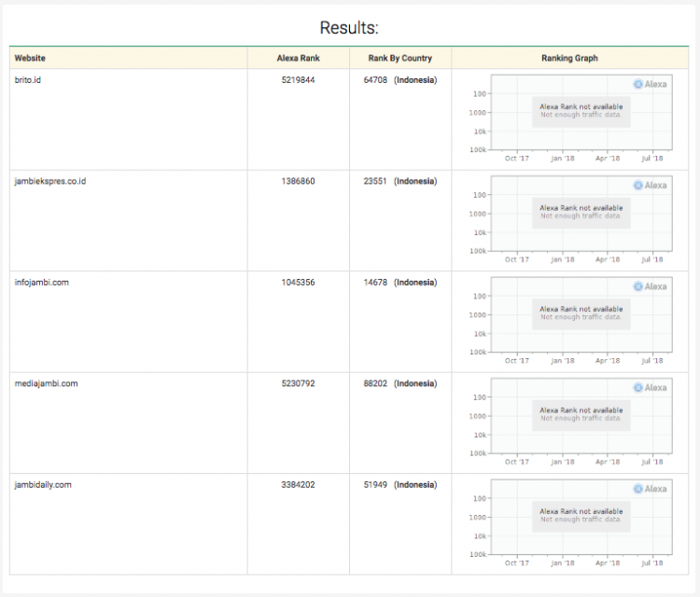Click the Alexa logo in brito.id graph

coord(651,84)
